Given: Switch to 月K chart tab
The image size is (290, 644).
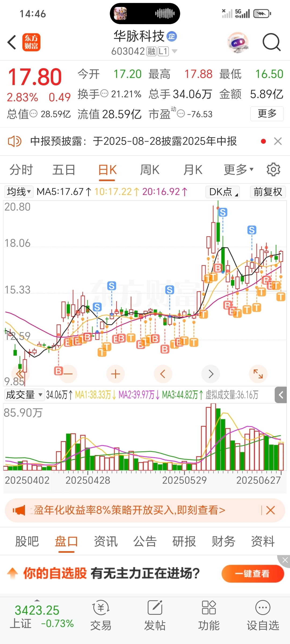Looking at the screenshot, I should tap(193, 170).
